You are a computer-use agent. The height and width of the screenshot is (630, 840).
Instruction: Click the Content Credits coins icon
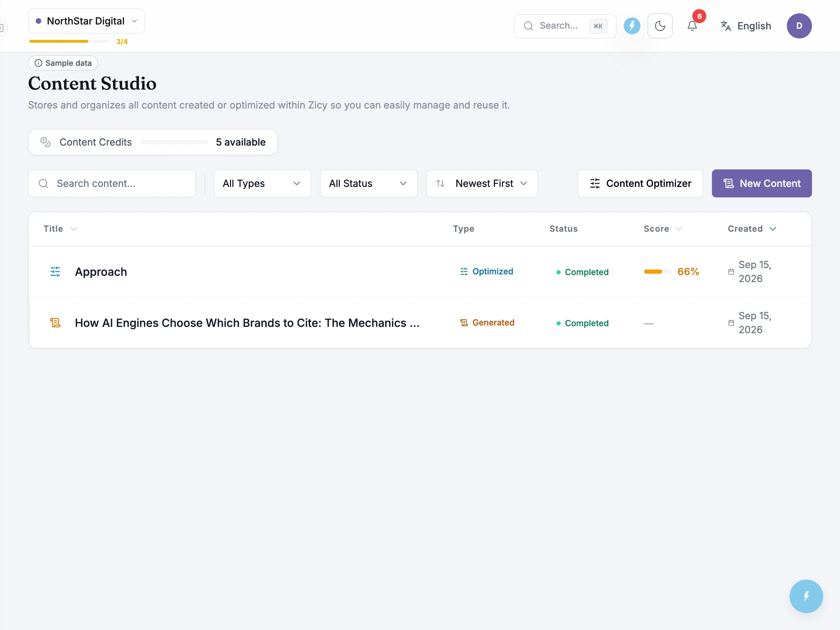click(x=45, y=142)
